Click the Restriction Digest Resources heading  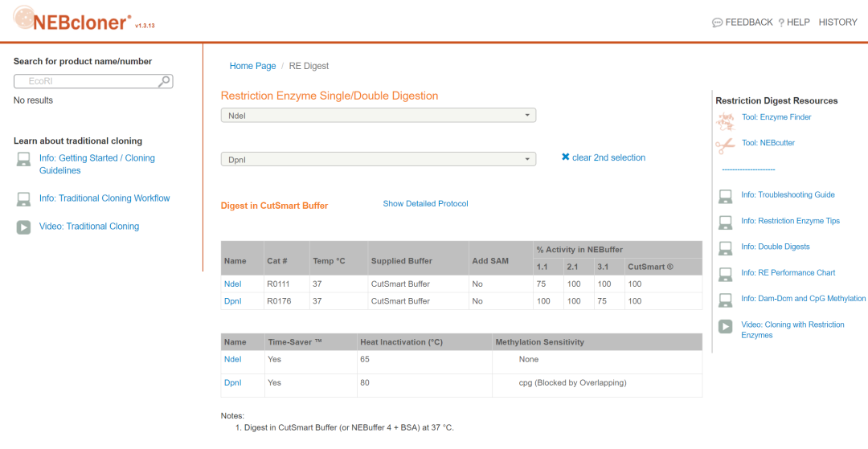pyautogui.click(x=776, y=100)
